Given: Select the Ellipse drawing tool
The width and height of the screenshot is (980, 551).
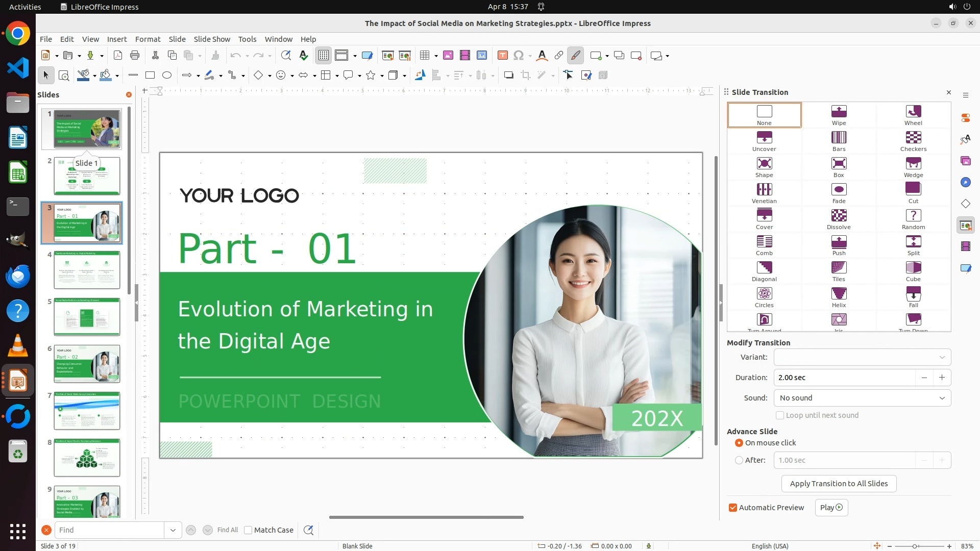Looking at the screenshot, I should coord(167,76).
